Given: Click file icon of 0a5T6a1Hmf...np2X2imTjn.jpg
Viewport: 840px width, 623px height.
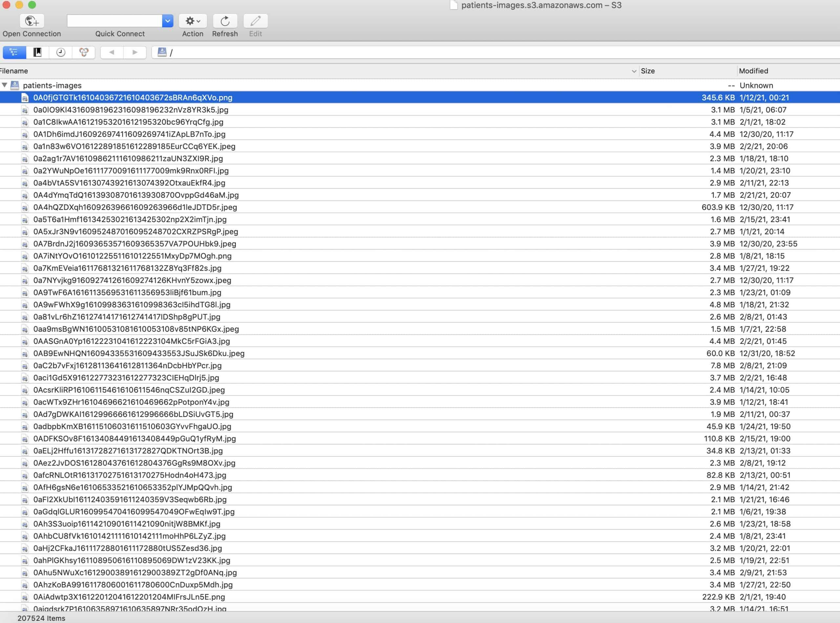Looking at the screenshot, I should (x=25, y=219).
